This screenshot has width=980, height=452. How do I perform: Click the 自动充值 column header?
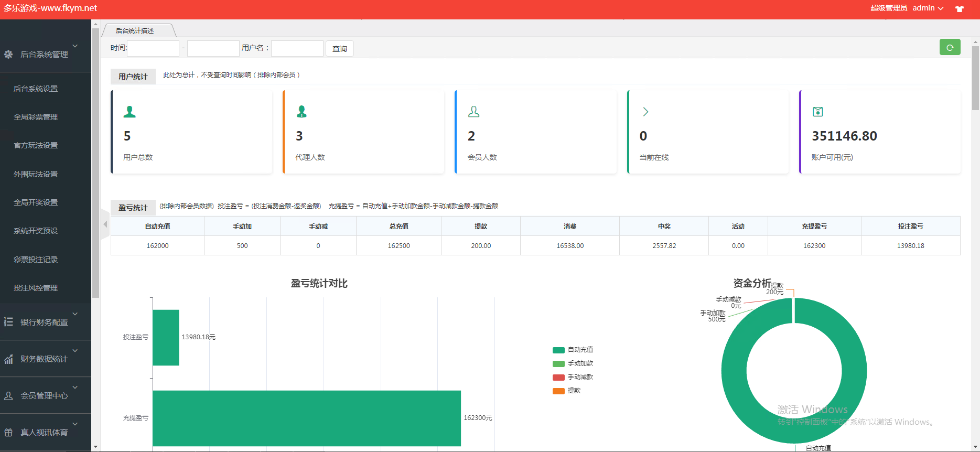tap(157, 227)
